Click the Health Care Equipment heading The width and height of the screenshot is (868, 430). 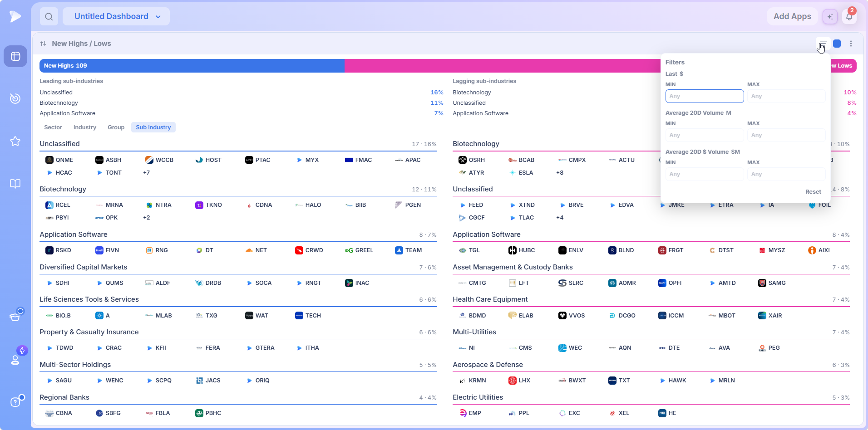pos(490,299)
